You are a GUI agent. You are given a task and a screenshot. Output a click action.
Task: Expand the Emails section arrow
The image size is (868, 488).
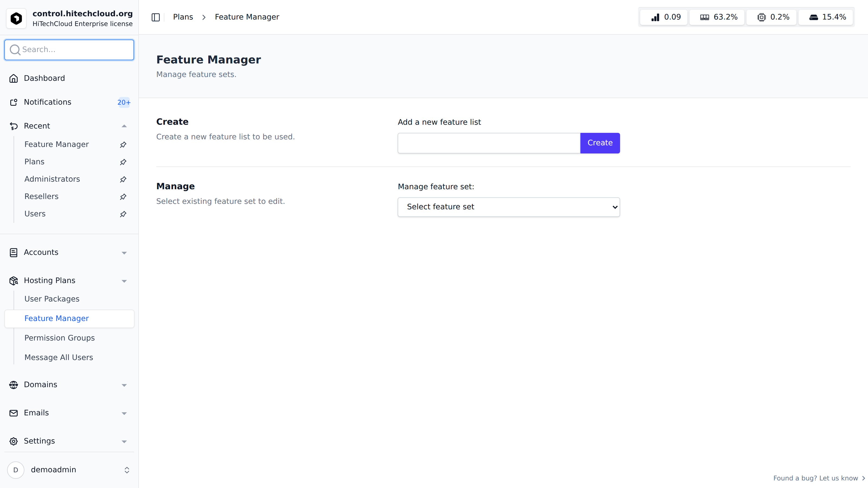124,413
